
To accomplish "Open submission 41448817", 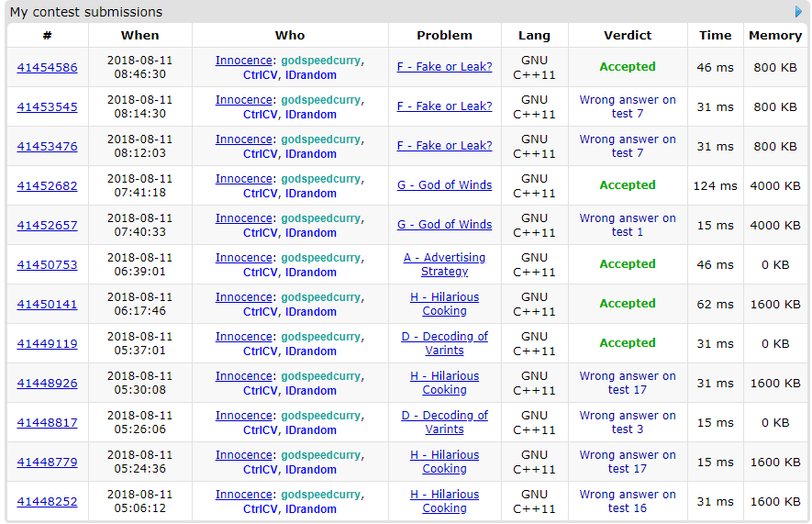I will coord(47,423).
